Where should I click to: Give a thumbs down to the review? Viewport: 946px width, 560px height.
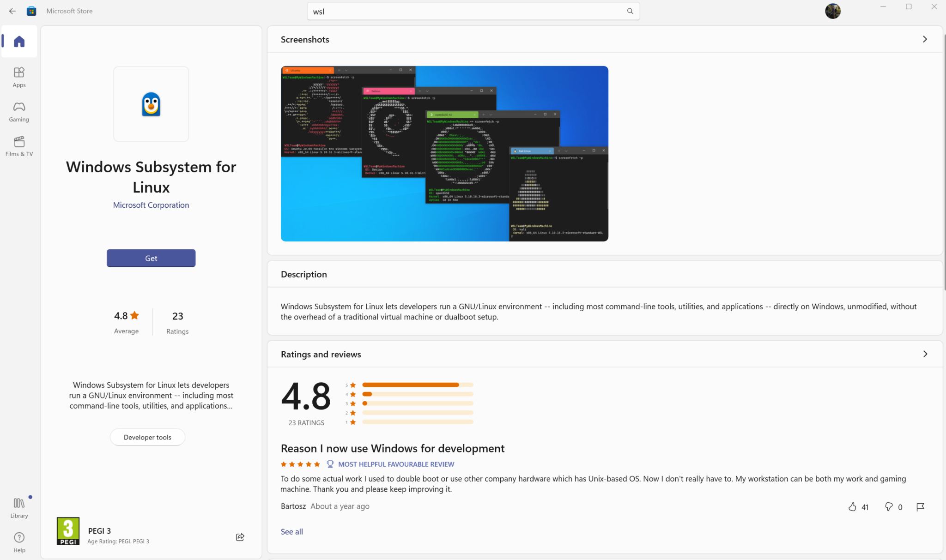888,506
